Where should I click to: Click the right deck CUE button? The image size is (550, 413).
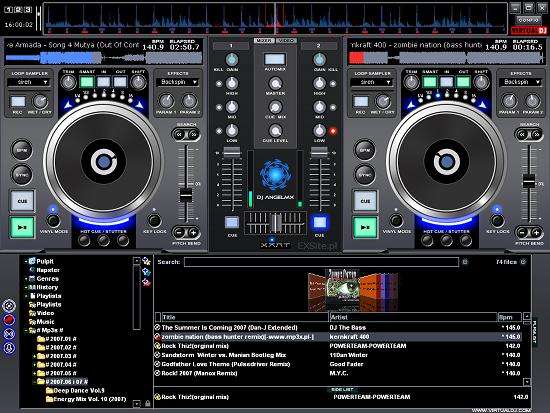click(365, 201)
